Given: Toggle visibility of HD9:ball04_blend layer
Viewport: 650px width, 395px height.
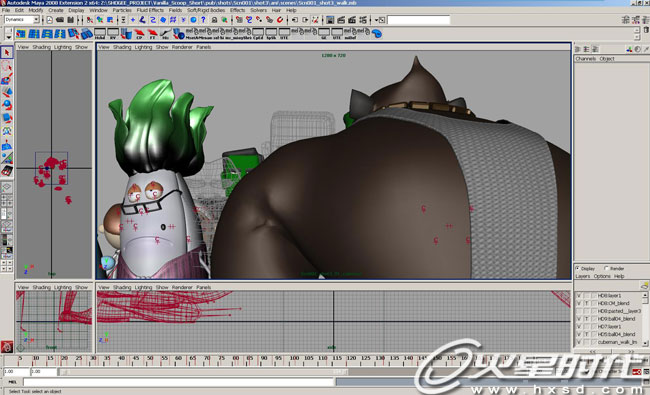Looking at the screenshot, I should [x=579, y=319].
